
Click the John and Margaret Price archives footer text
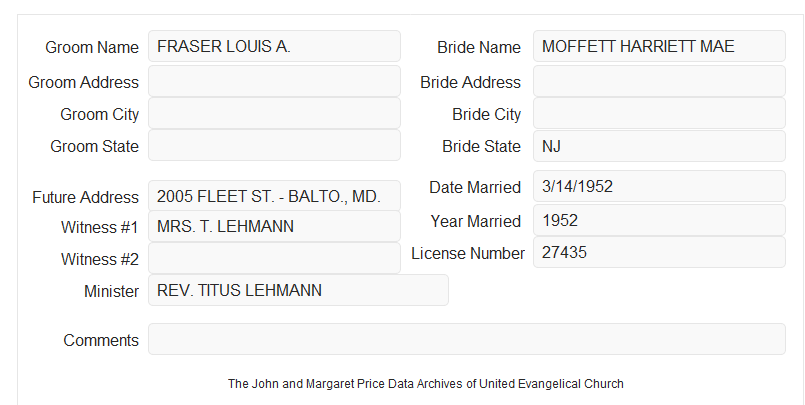(x=426, y=383)
